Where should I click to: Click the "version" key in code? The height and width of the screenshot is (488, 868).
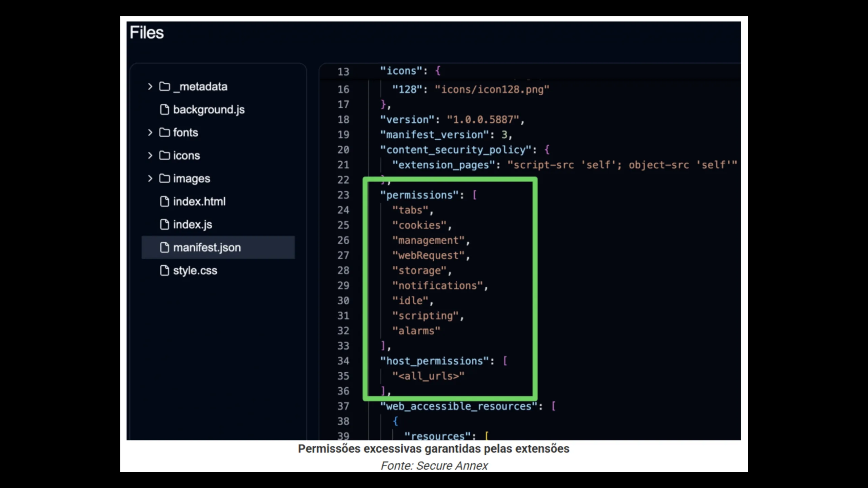coord(407,120)
